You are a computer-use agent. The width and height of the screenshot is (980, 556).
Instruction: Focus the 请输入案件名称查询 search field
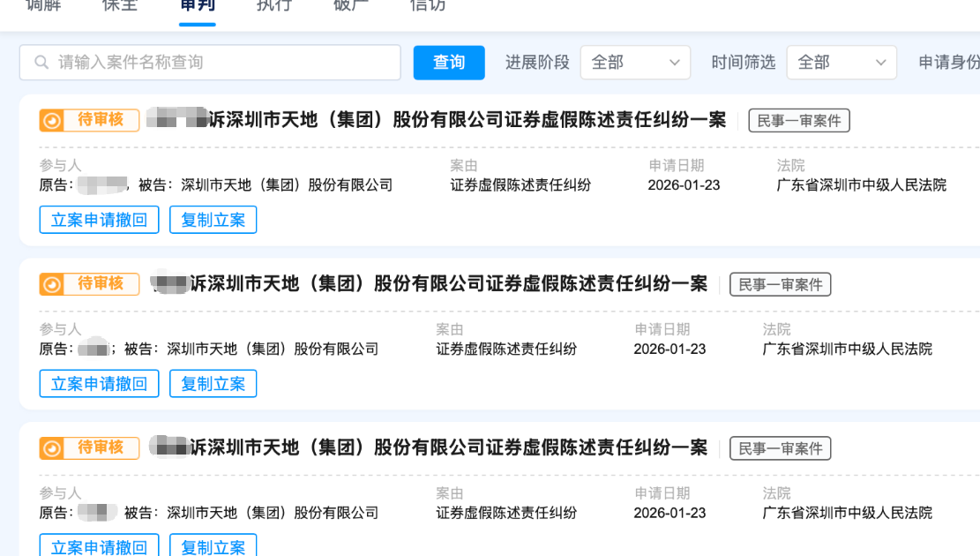(x=221, y=63)
